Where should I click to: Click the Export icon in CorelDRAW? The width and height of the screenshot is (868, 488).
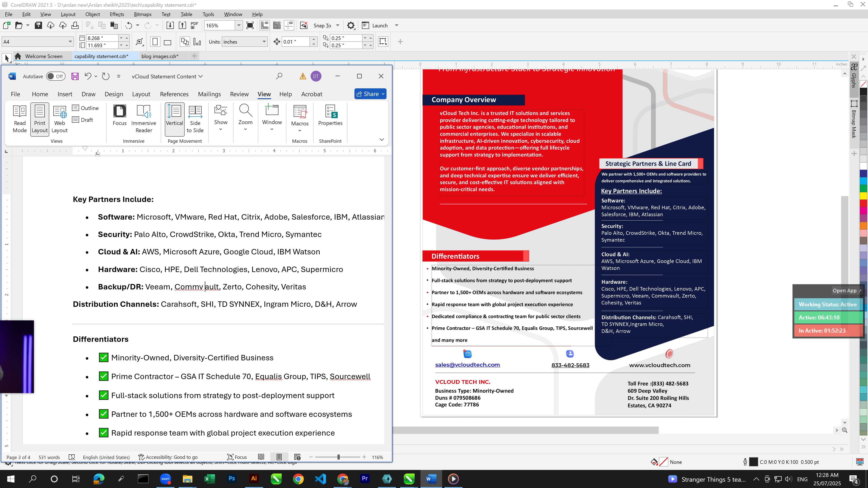pos(182,25)
